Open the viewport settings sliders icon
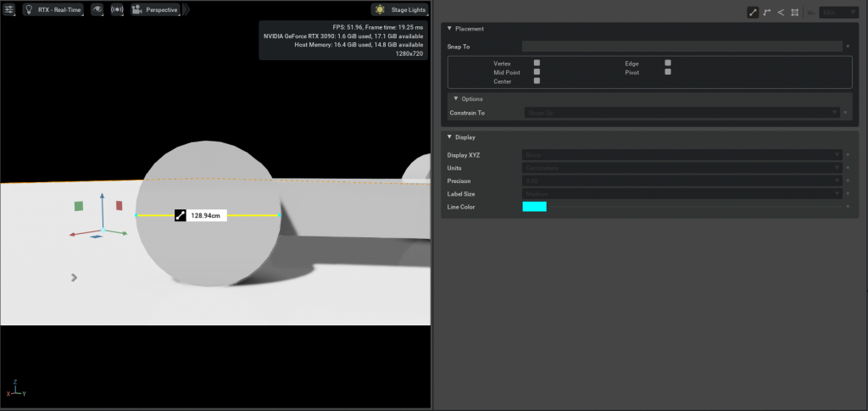868x411 pixels. point(8,9)
